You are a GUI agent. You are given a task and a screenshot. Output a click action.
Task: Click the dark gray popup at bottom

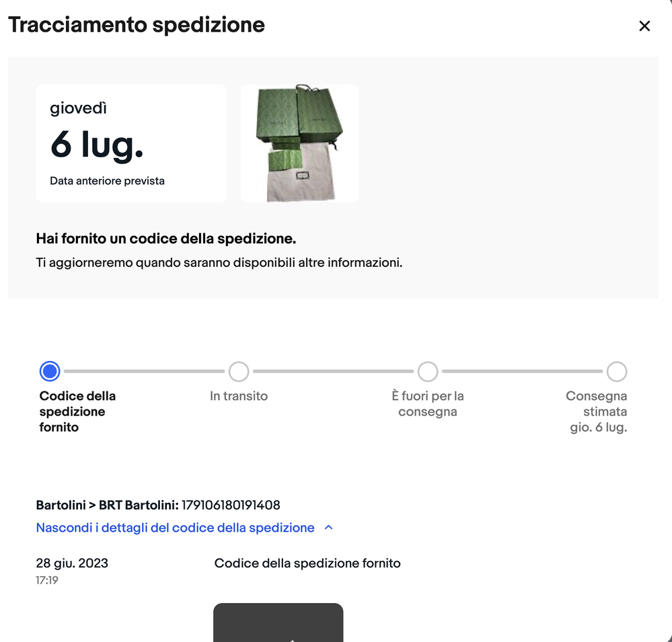coord(278,623)
